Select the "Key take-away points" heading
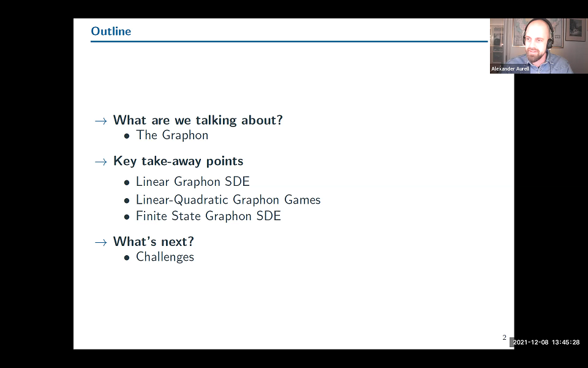The image size is (588, 368). click(x=178, y=161)
